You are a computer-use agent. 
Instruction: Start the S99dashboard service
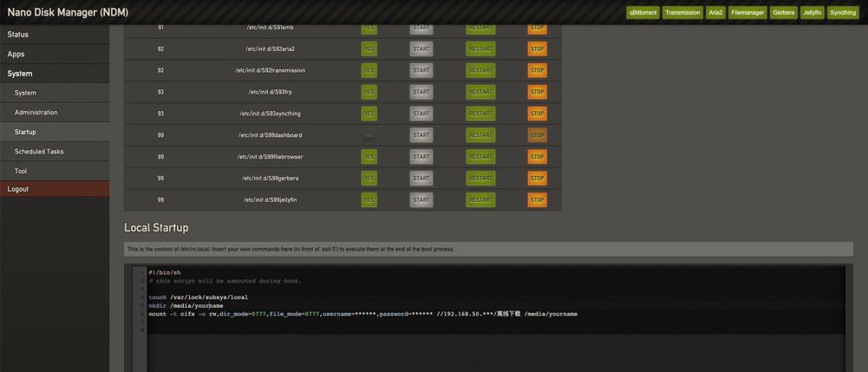tap(421, 135)
